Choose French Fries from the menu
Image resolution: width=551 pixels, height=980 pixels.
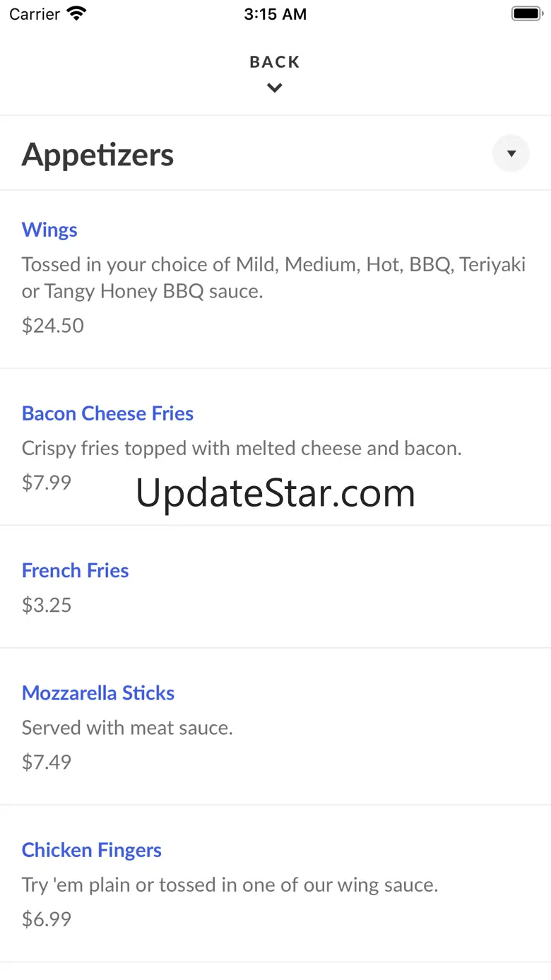coord(76,570)
